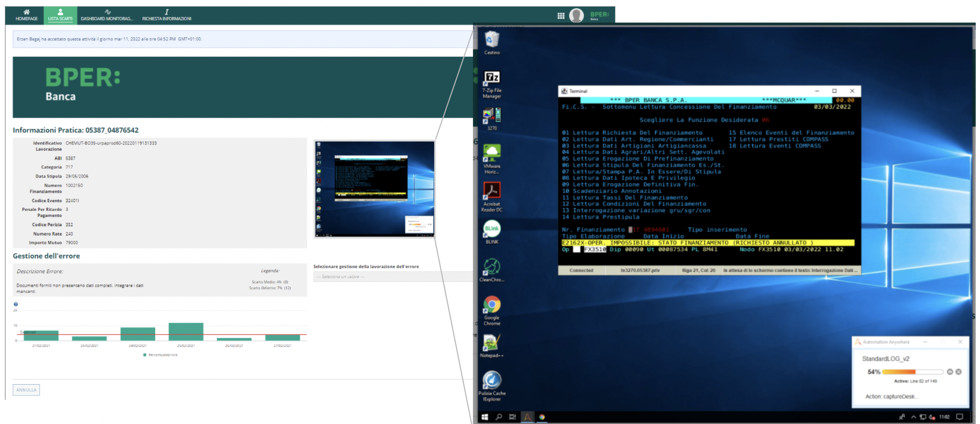Open Google Chrome desktop icon
This screenshot has height=424, width=980.
[492, 310]
